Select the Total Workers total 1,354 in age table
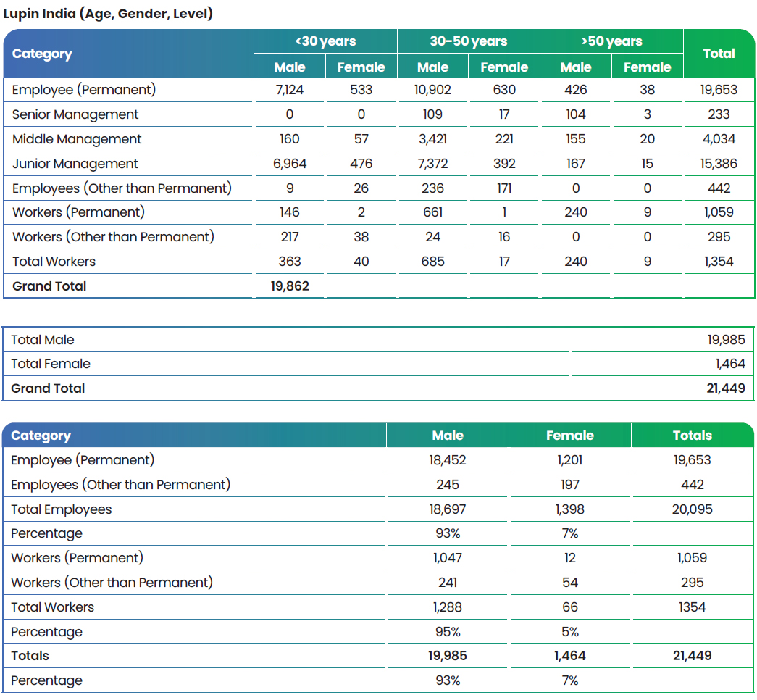 (x=719, y=262)
